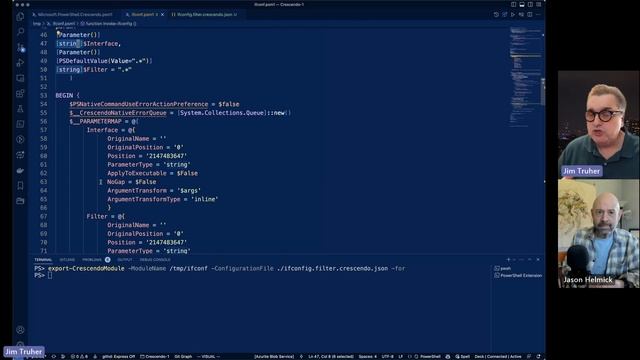Open Source Control view with badge
The height and width of the screenshot is (360, 640).
tap(20, 47)
